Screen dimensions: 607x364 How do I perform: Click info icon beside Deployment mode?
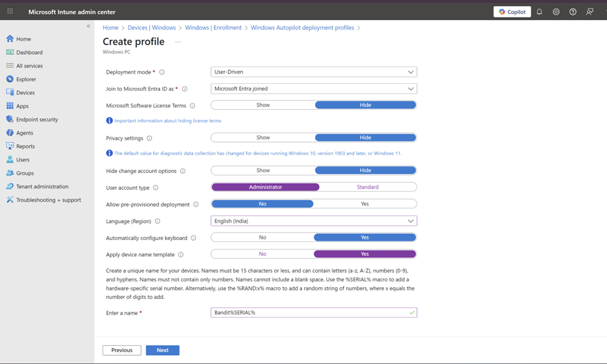[x=162, y=72]
